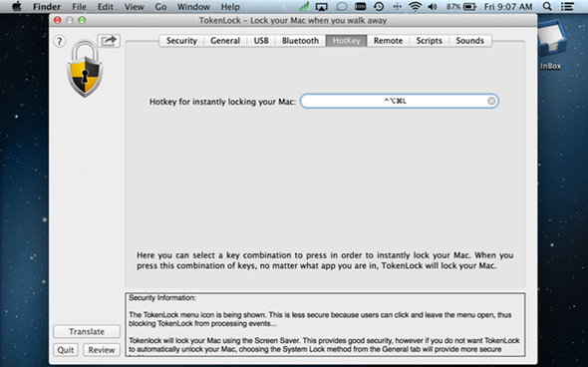588x367 pixels.
Task: Open the File menu
Action: 79,7
